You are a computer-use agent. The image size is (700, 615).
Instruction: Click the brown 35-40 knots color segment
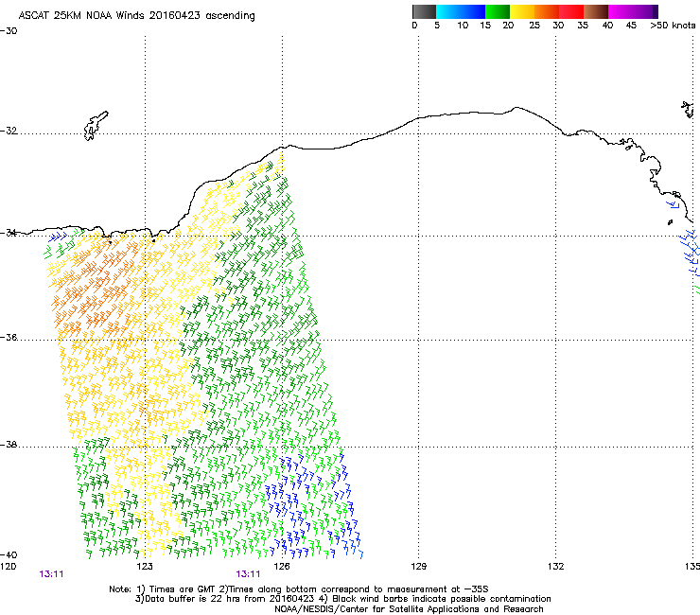point(596,11)
